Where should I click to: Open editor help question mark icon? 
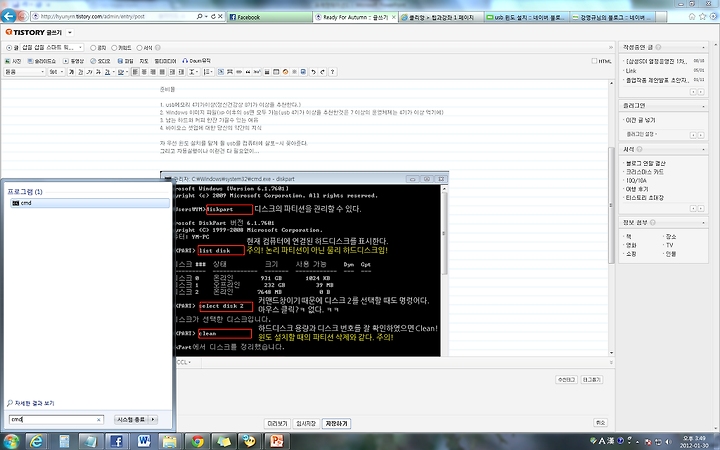coord(332,72)
